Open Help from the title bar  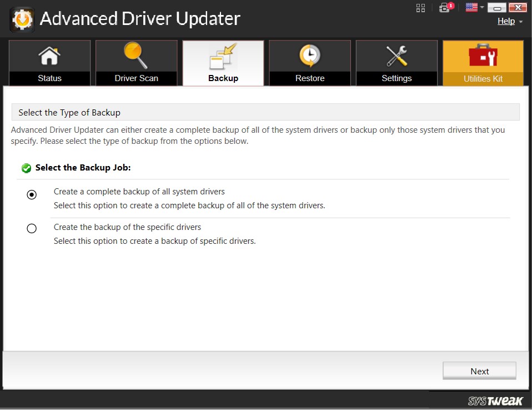pos(505,21)
